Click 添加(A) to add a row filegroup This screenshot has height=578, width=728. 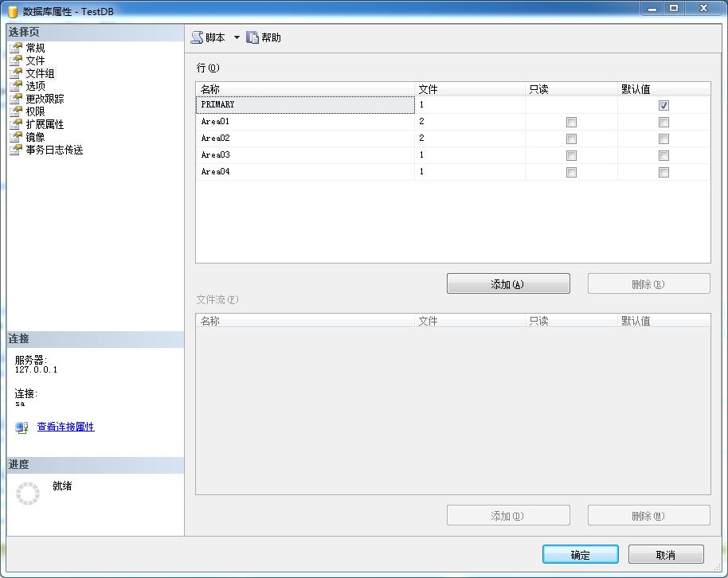point(508,283)
